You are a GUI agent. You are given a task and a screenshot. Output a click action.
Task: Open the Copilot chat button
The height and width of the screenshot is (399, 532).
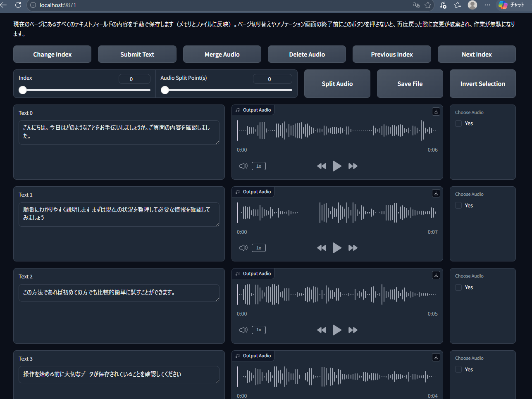(511, 5)
